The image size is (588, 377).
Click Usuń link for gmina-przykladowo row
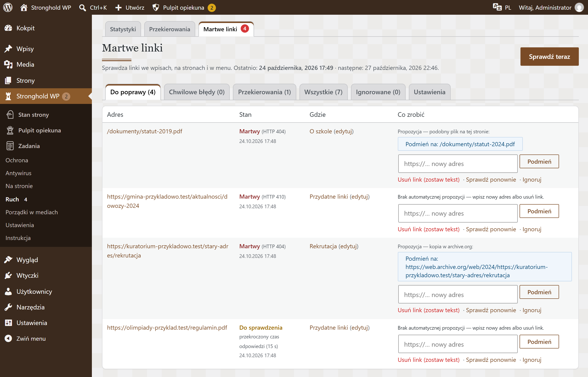429,229
